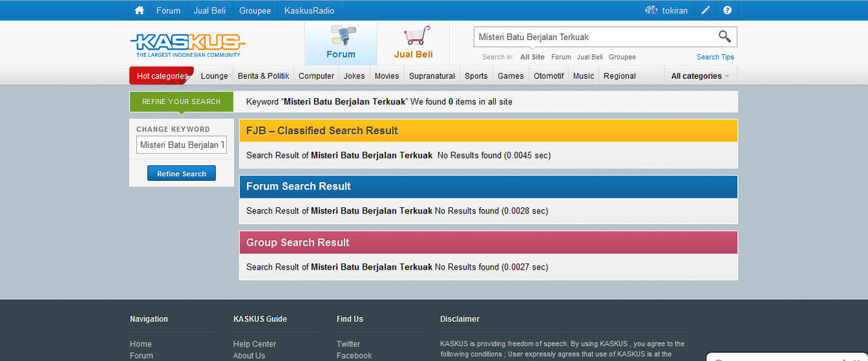Image resolution: width=868 pixels, height=361 pixels.
Task: Select Groupee search scope
Action: tap(623, 57)
